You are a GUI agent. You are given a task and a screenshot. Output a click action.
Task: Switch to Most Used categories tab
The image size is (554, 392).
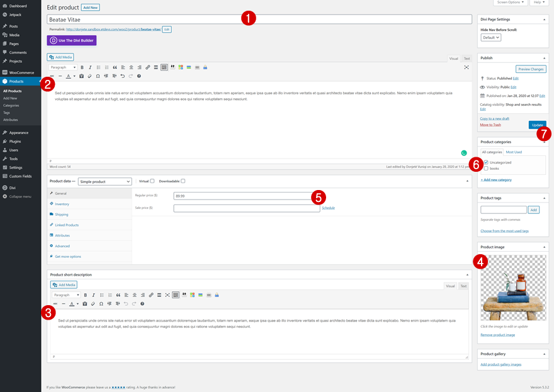pos(514,152)
